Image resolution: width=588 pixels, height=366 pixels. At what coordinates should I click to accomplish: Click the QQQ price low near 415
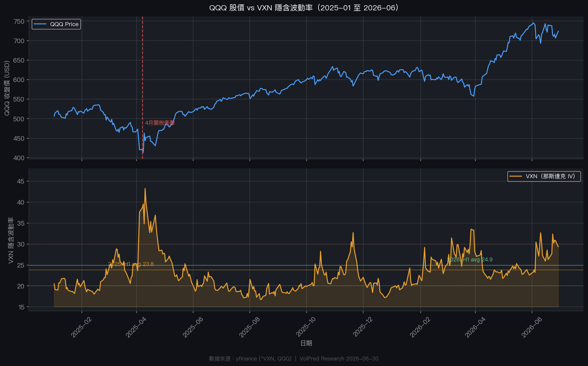point(143,152)
